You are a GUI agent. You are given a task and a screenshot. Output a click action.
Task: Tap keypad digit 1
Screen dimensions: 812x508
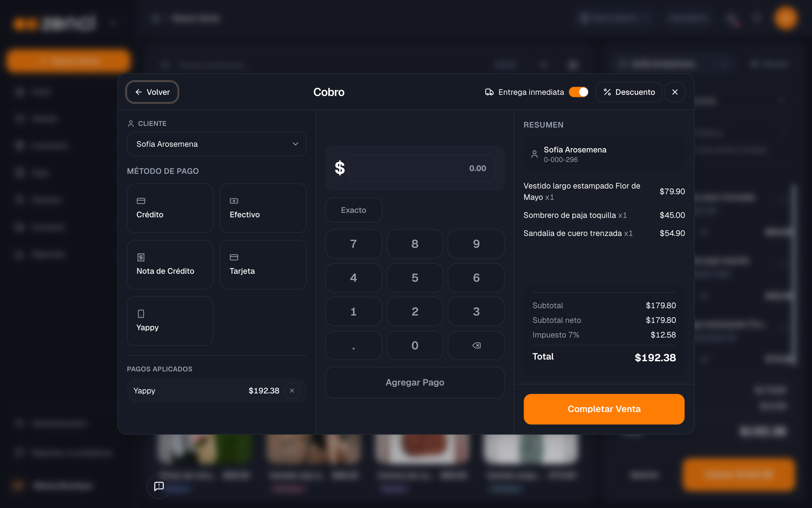pyautogui.click(x=353, y=312)
